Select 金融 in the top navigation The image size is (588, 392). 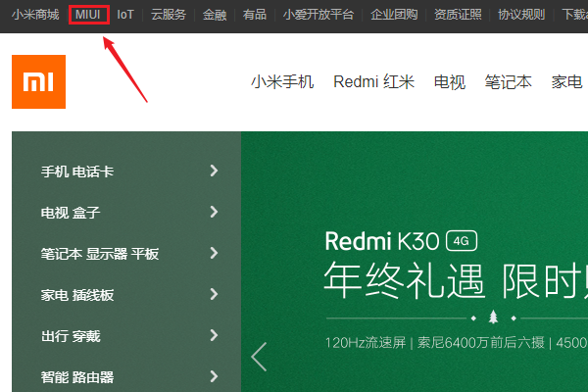(214, 15)
